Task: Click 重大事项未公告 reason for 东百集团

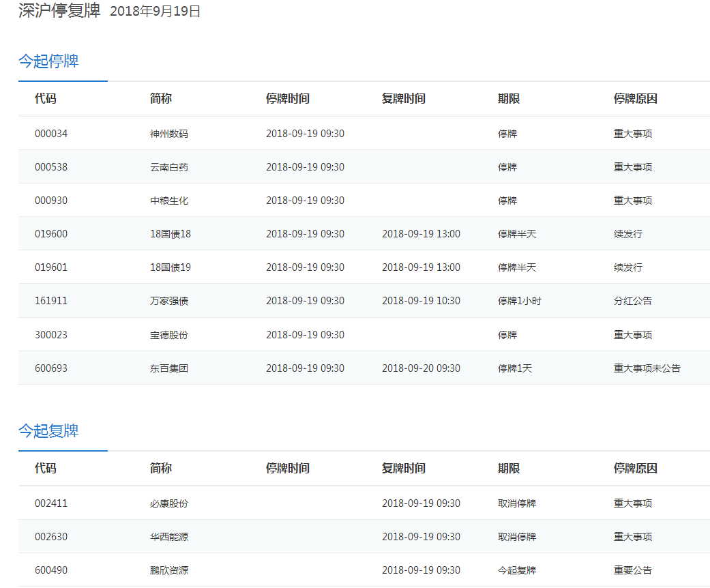Action: [647, 368]
